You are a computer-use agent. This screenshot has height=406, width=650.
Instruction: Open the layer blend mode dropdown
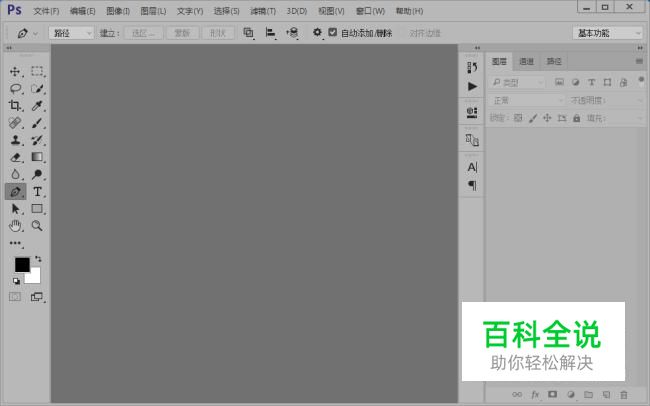coord(527,100)
